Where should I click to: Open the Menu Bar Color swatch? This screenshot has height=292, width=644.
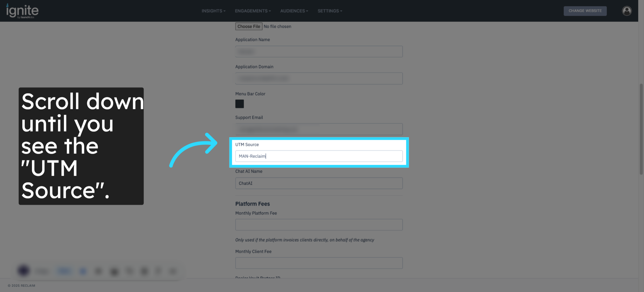pyautogui.click(x=239, y=104)
